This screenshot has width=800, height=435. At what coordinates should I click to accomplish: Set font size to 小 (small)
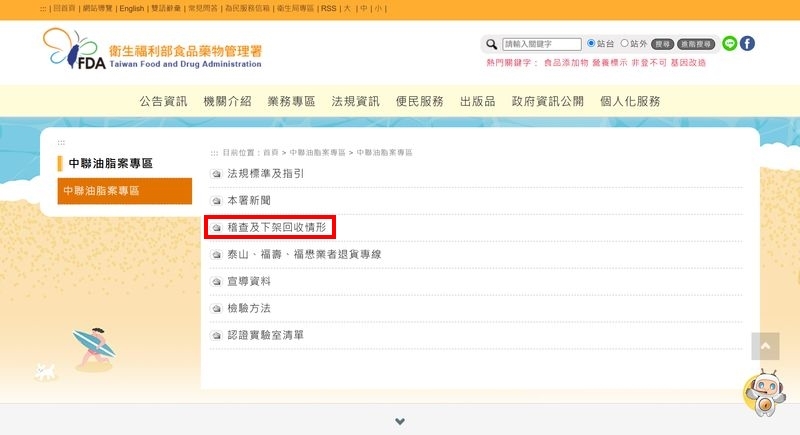(378, 9)
